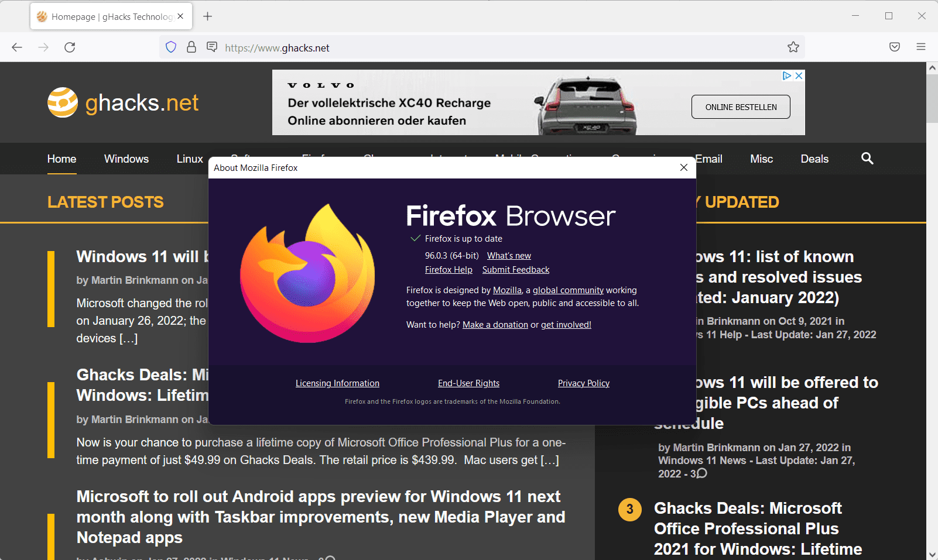The height and width of the screenshot is (560, 938).
Task: Reload the current page
Action: pyautogui.click(x=70, y=47)
